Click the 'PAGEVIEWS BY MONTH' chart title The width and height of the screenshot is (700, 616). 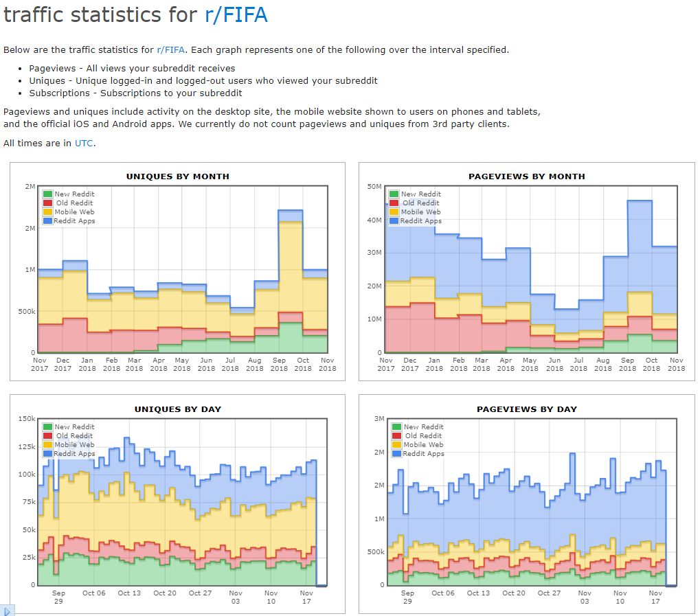[x=527, y=176]
